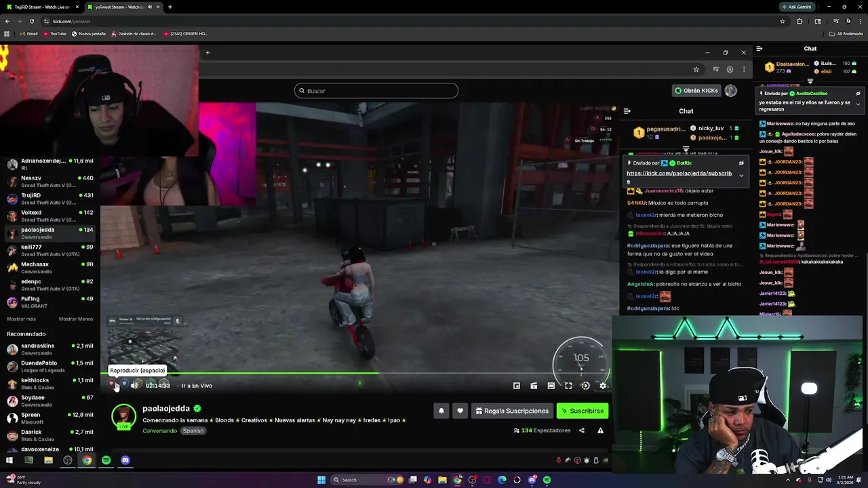Screen dimensions: 868x488
Task: Click the Spanish language tag
Action: click(x=193, y=431)
